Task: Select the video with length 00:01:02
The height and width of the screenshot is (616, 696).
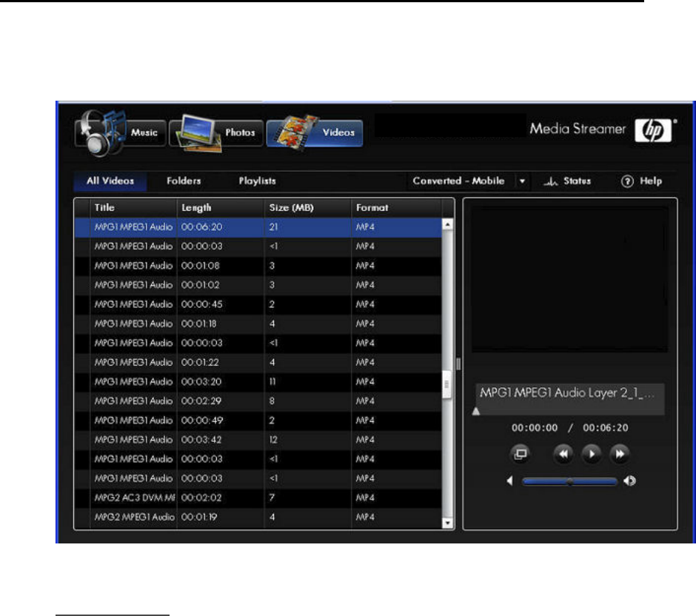Action: tap(258, 285)
